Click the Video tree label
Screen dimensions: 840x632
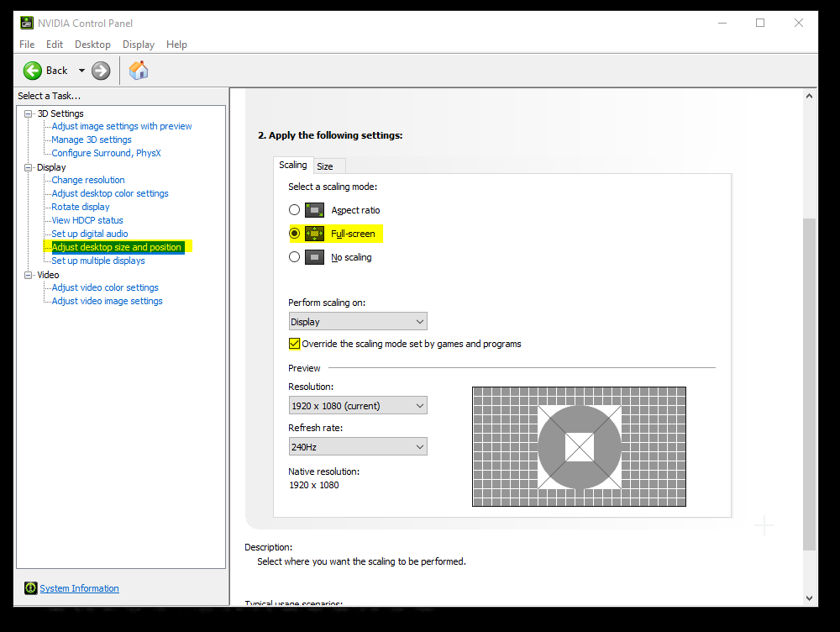coord(48,275)
